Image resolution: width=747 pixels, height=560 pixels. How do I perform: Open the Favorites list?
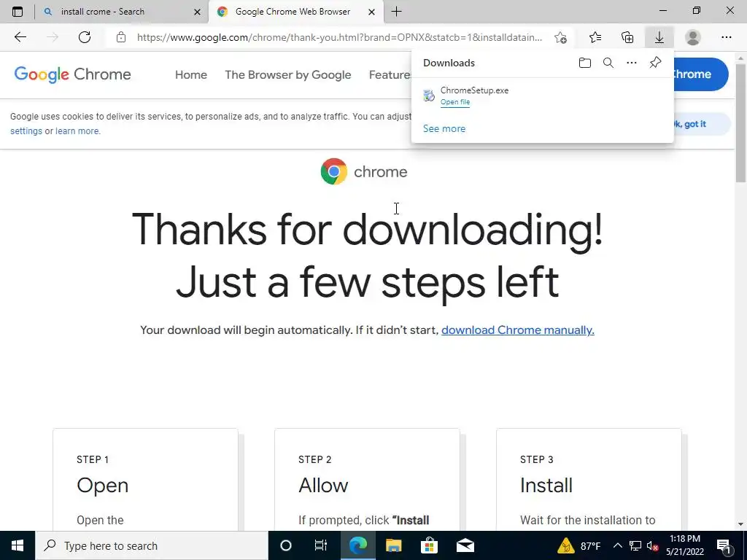(x=595, y=37)
